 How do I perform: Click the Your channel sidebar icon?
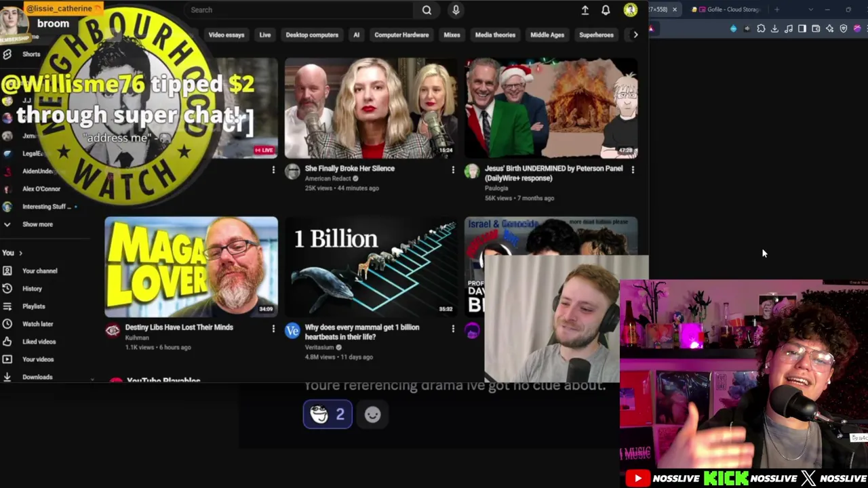click(7, 271)
